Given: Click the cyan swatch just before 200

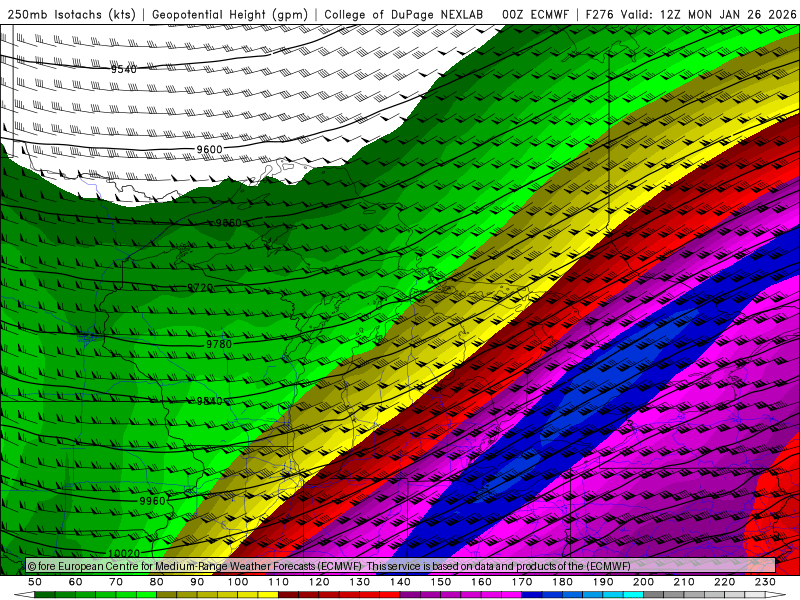Looking at the screenshot, I should click(634, 595).
